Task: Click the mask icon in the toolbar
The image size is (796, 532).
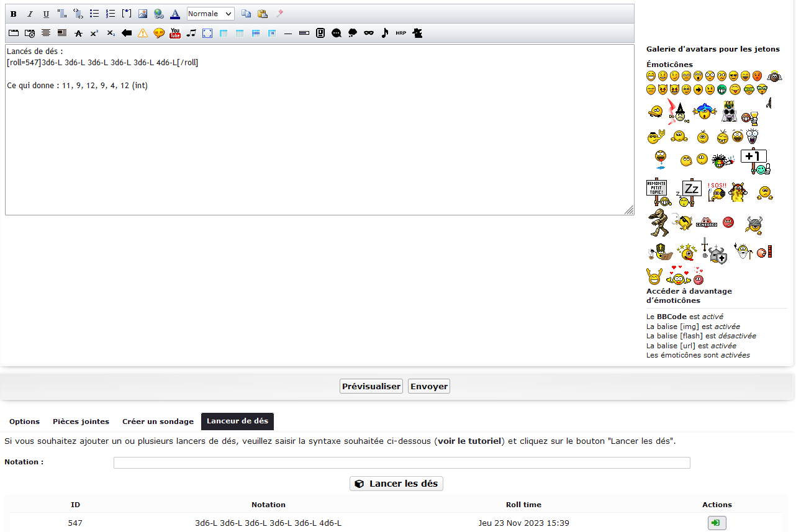Action: tap(369, 33)
